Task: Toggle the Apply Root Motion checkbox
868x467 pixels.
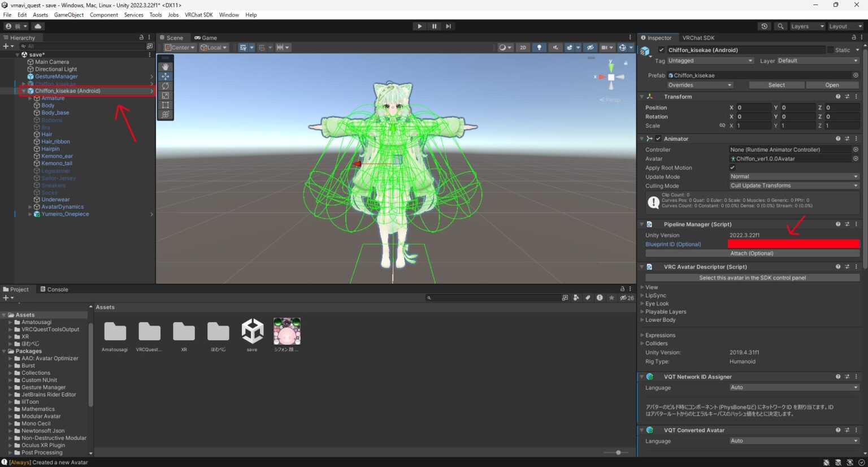Action: tap(733, 167)
